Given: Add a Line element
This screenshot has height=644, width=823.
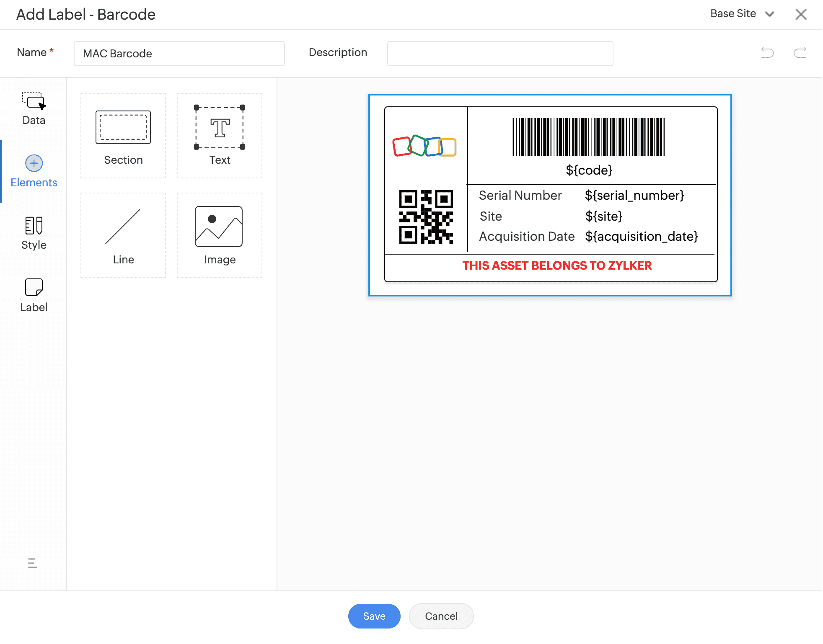Looking at the screenshot, I should point(123,235).
